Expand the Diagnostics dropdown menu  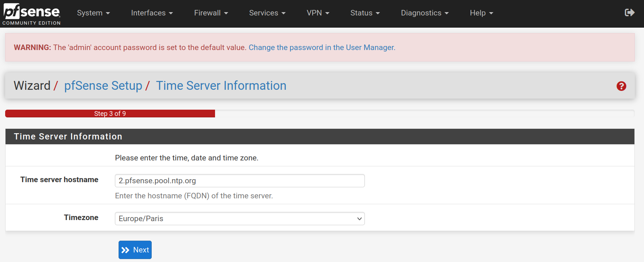click(425, 13)
